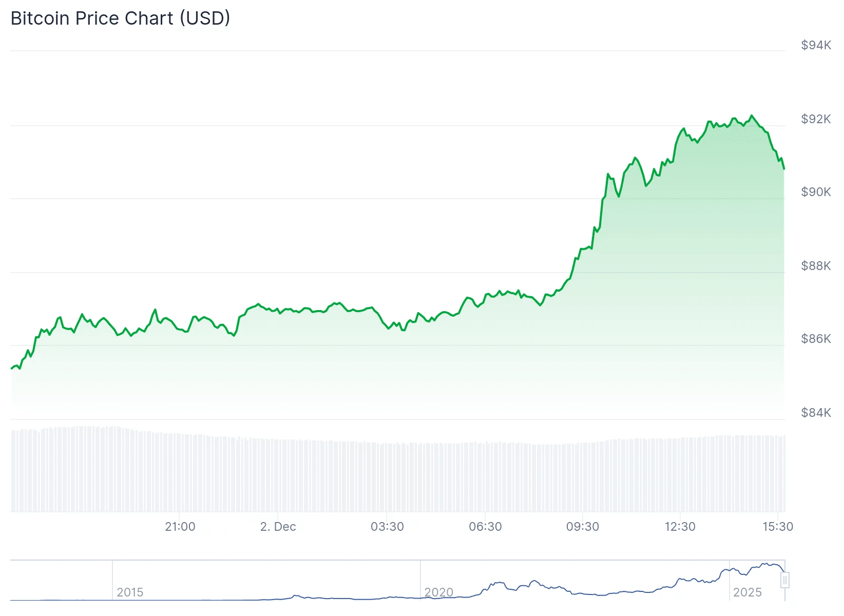The width and height of the screenshot is (844, 616).
Task: Click the 21:00 time axis label
Action: point(180,527)
